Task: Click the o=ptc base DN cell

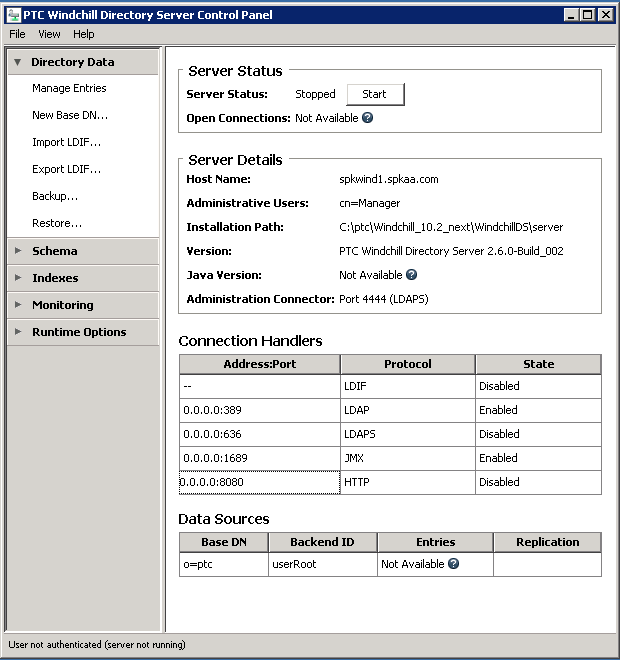Action: (x=224, y=564)
